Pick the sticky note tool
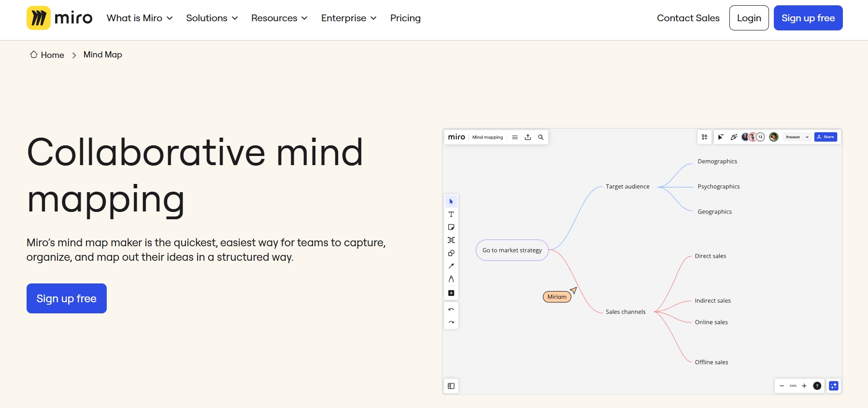 click(x=451, y=227)
